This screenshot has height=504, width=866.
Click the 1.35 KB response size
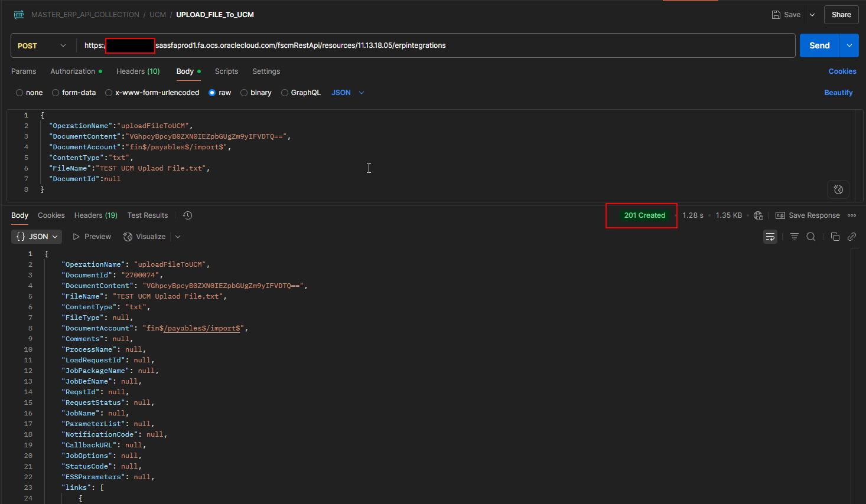coord(729,215)
